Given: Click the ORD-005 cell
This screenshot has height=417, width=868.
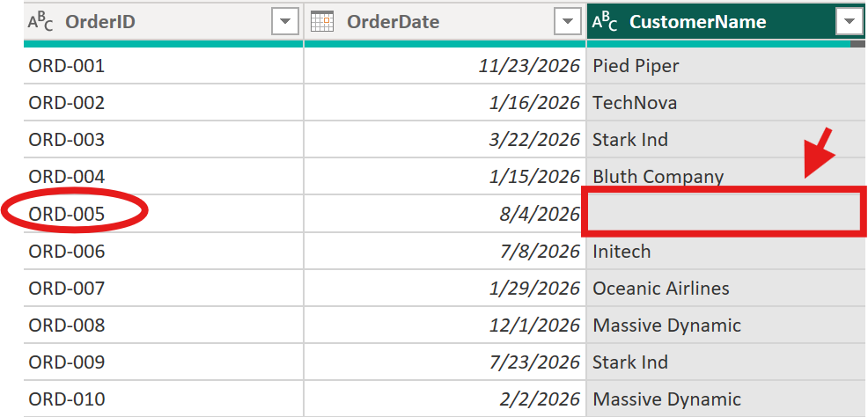Looking at the screenshot, I should coord(164,214).
